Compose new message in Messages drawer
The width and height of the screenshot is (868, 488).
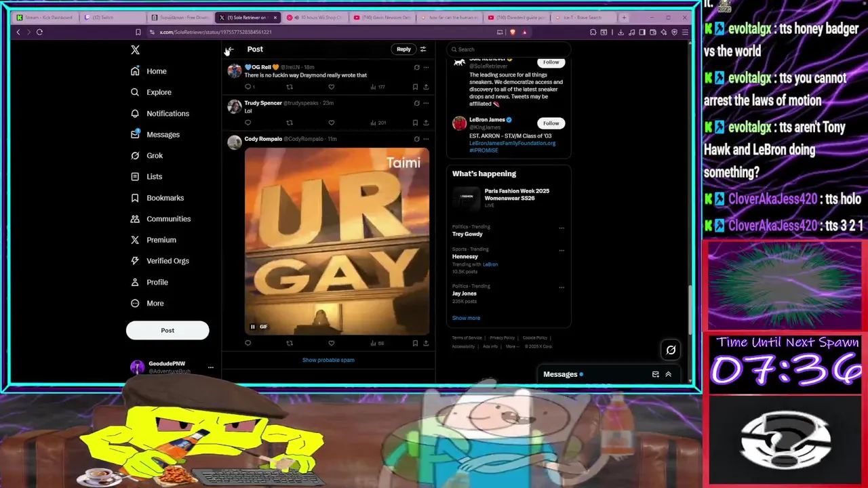pyautogui.click(x=655, y=374)
